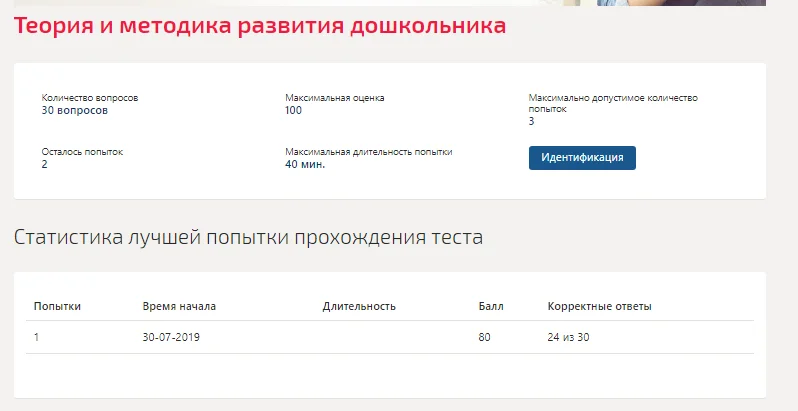Click the Максимально допустимое количество попыток label
Viewport: 798px width, 411px height.
coord(613,103)
